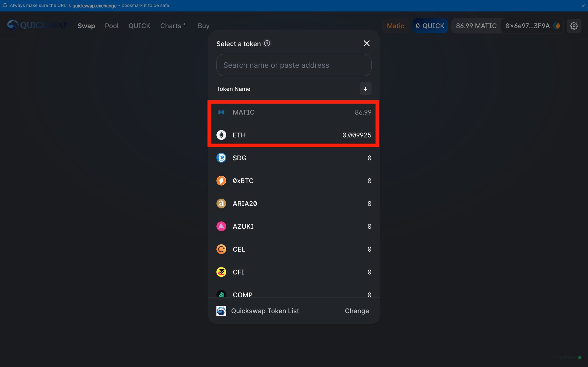
Task: Open the Pool tab
Action: [x=112, y=26]
